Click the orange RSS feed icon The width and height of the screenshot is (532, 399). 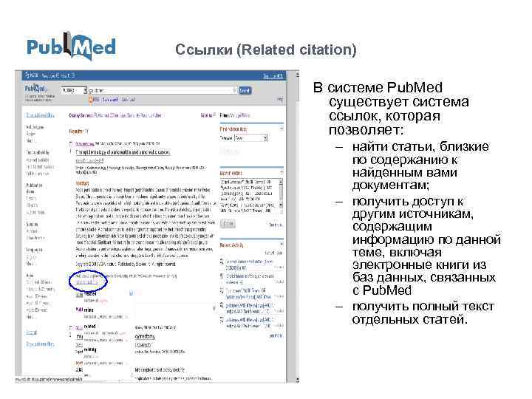(x=91, y=100)
